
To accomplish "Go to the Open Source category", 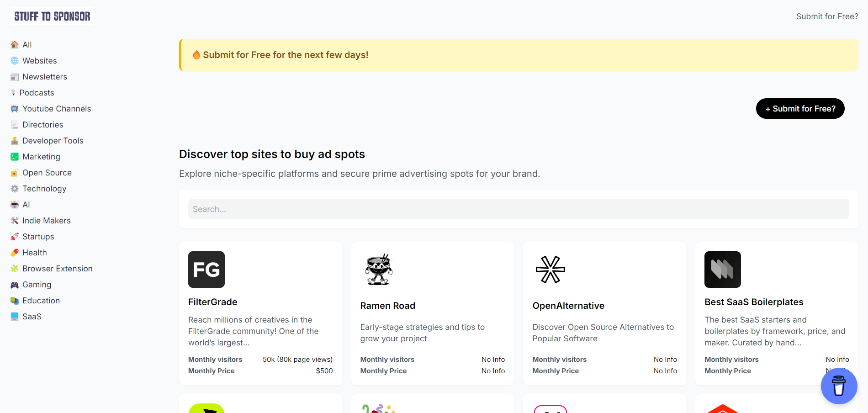I will click(x=47, y=173).
